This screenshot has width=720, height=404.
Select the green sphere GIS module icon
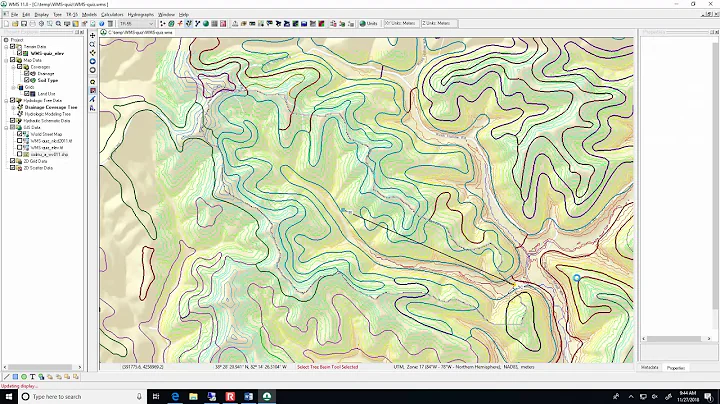(x=206, y=23)
